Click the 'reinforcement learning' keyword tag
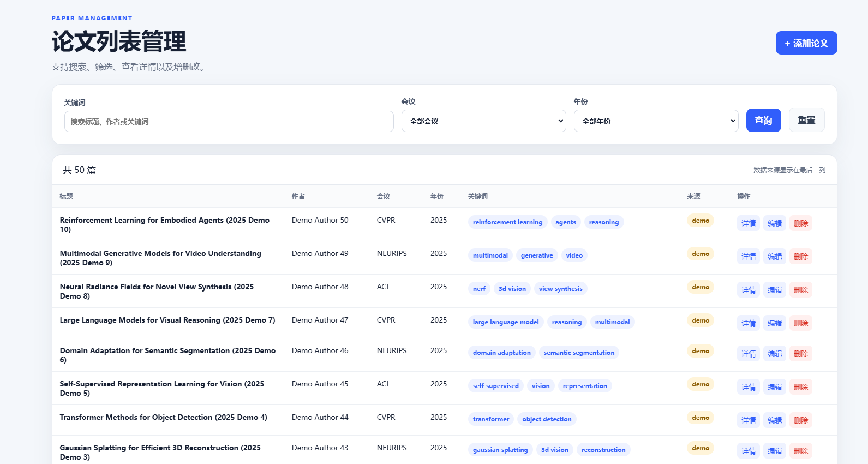The height and width of the screenshot is (464, 868). click(507, 222)
